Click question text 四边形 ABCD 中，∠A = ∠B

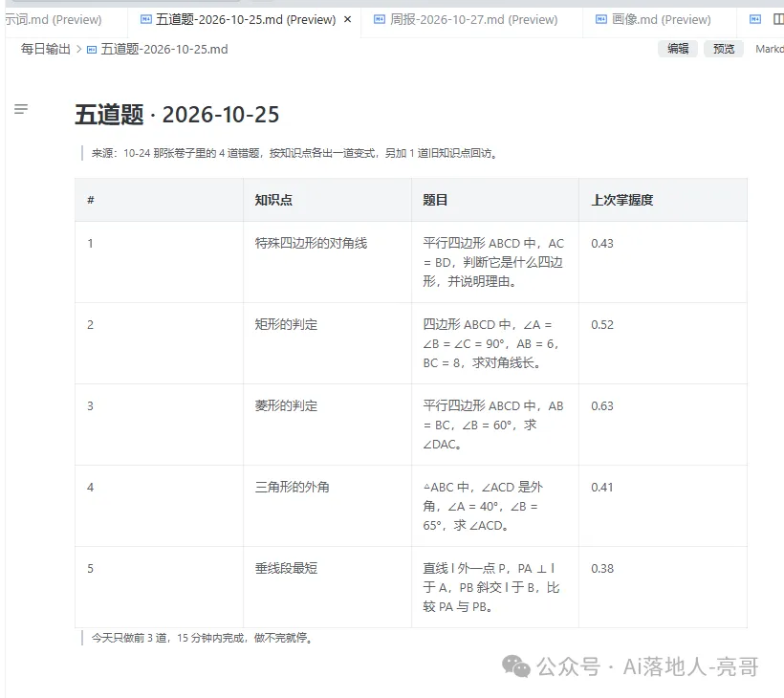[490, 343]
